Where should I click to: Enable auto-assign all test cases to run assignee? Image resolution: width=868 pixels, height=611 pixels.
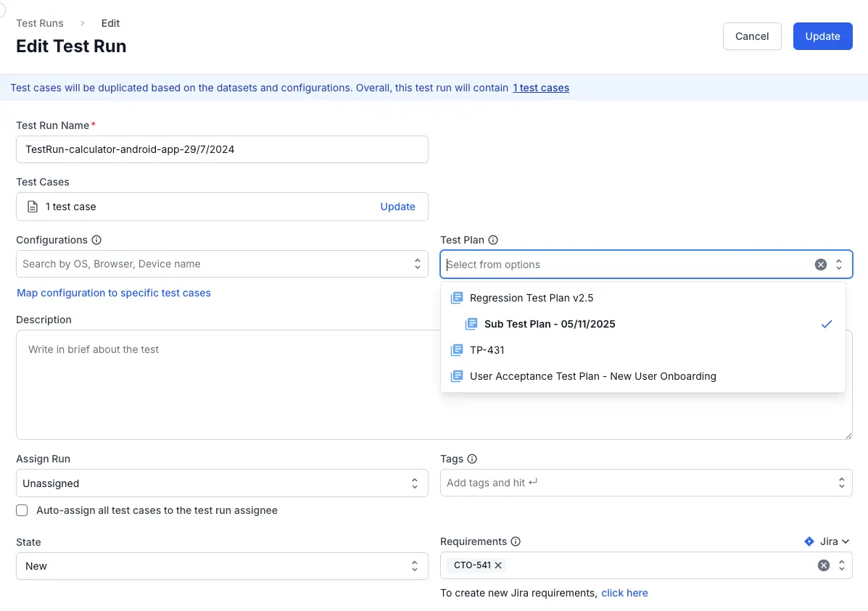[x=22, y=510]
